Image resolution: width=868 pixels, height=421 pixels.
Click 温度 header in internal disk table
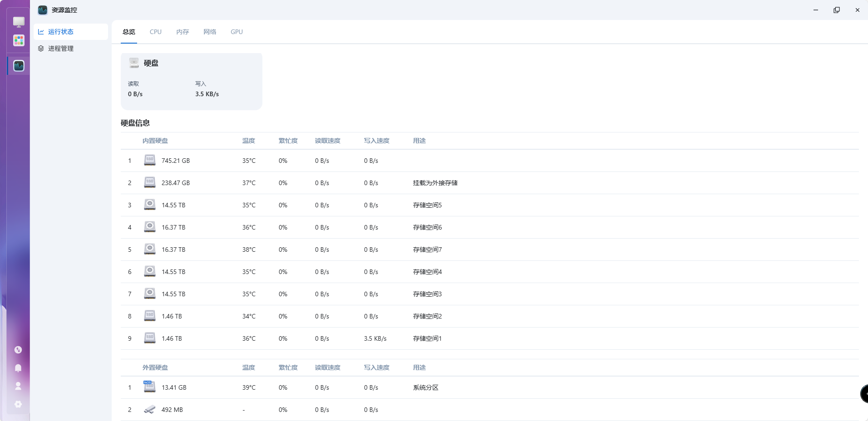click(x=249, y=141)
